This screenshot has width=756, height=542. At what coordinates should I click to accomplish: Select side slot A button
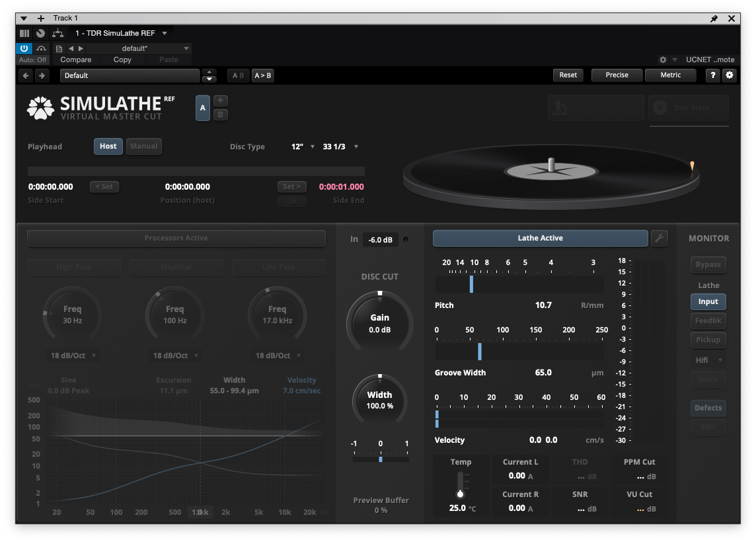202,108
